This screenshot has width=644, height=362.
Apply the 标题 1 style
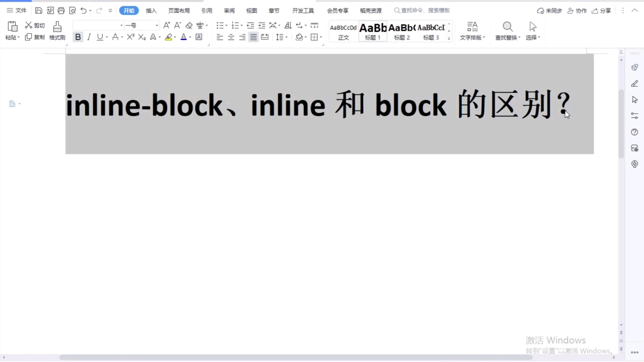(373, 31)
